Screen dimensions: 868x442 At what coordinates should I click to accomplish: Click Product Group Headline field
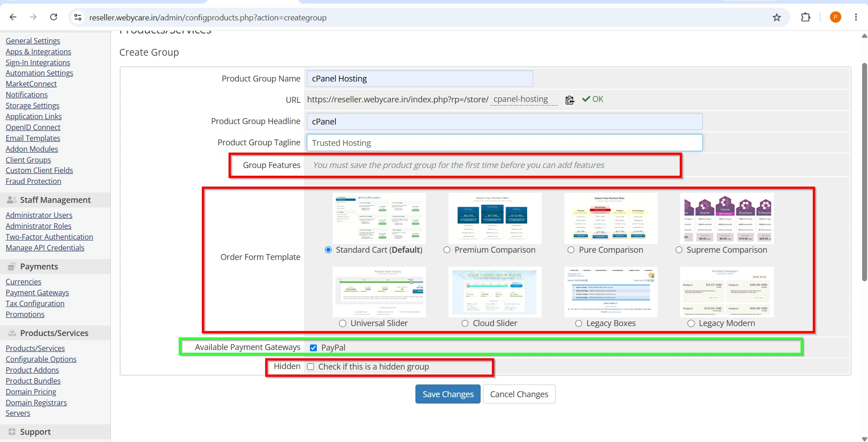(x=505, y=121)
